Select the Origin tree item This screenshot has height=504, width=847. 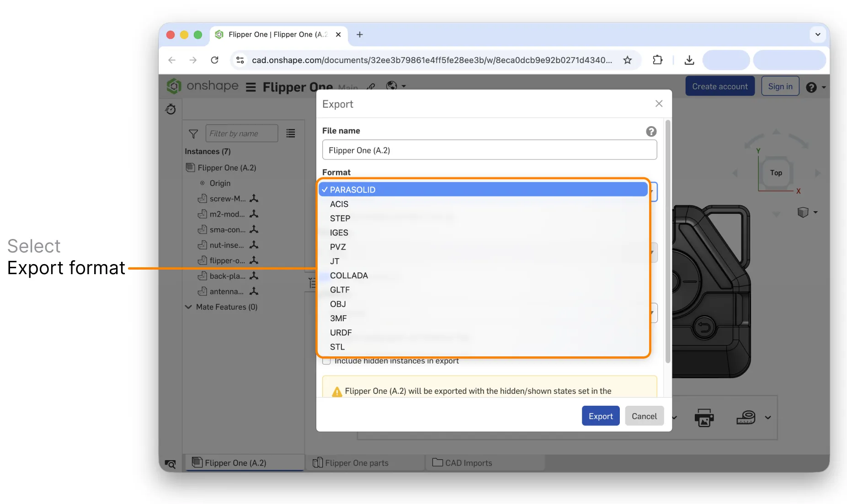tap(219, 183)
